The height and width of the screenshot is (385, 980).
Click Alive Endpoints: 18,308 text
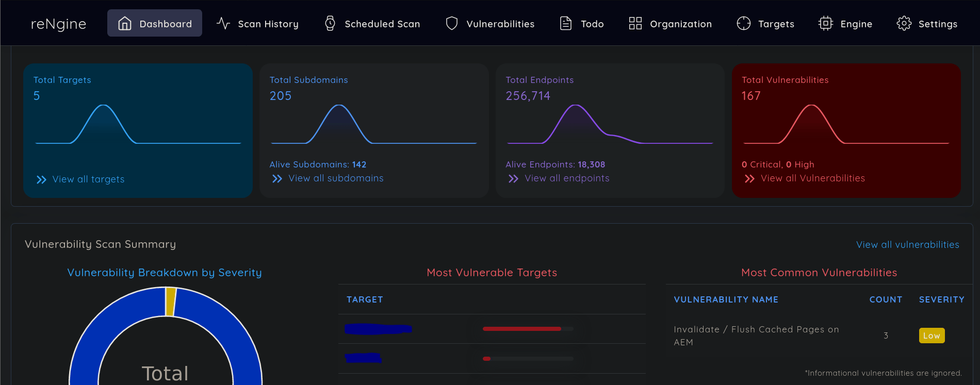click(x=555, y=164)
